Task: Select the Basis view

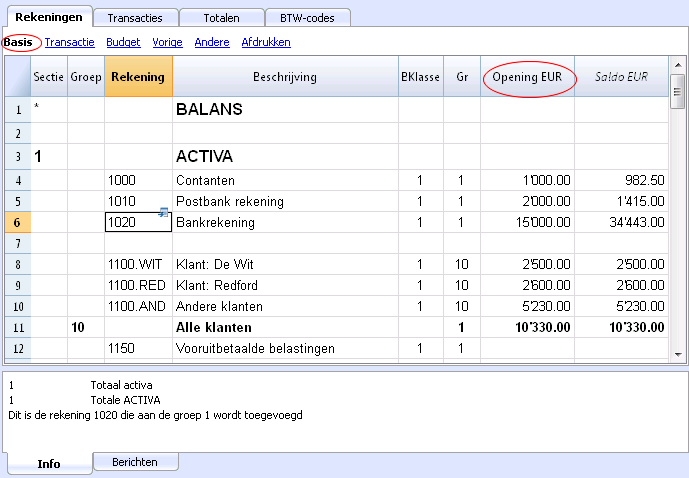Action: tap(18, 42)
